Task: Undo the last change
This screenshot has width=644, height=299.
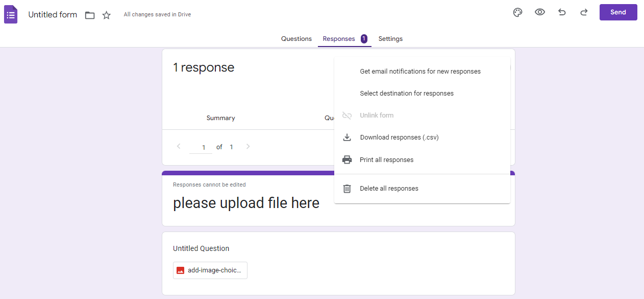Action: point(562,12)
